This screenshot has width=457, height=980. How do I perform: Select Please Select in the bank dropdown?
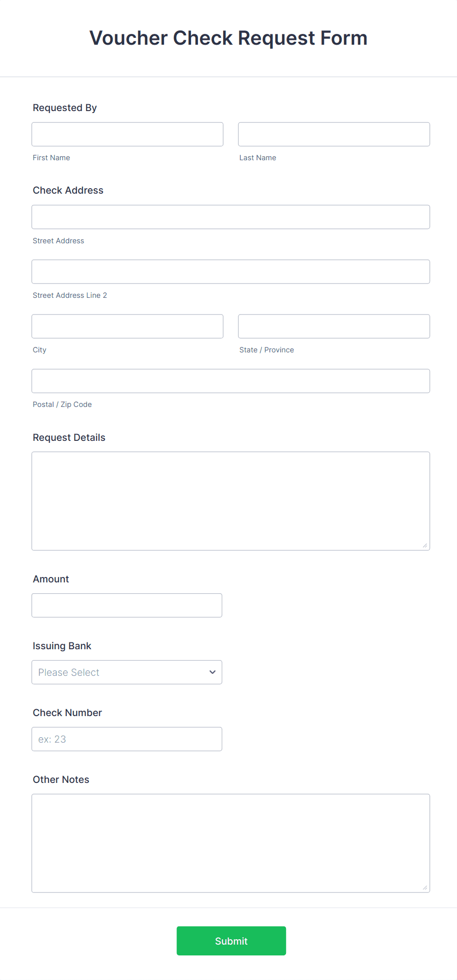click(x=98, y=672)
